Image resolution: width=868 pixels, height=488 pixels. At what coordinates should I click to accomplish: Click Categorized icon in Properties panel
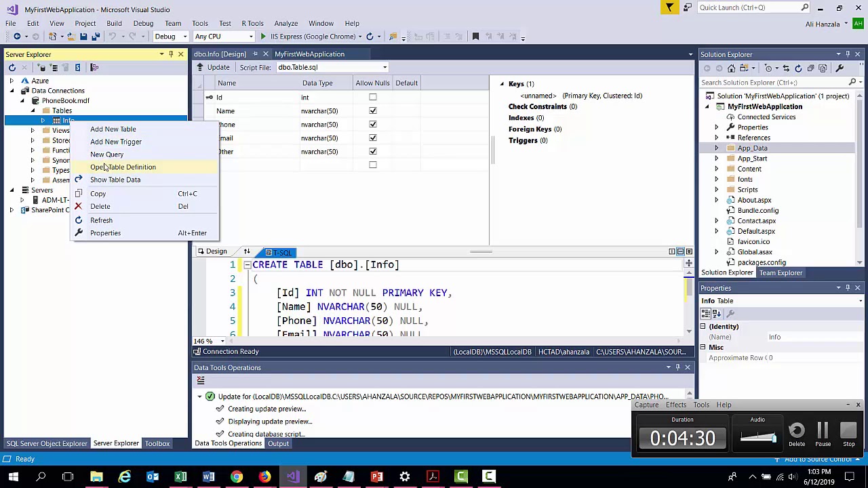pyautogui.click(x=707, y=314)
